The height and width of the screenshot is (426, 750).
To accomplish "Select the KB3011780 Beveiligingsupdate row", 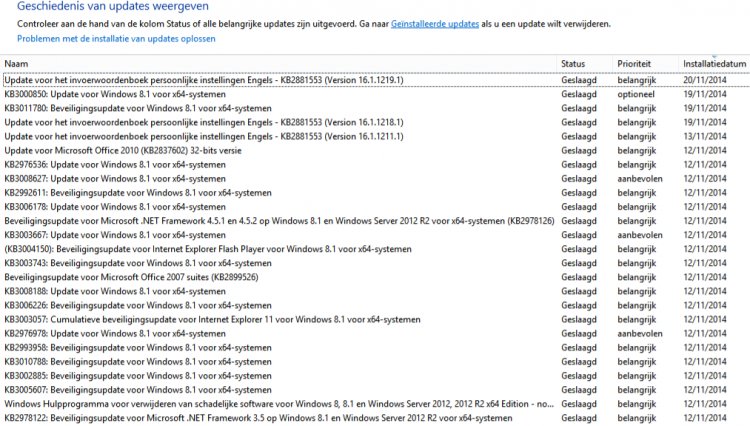I will (x=375, y=108).
